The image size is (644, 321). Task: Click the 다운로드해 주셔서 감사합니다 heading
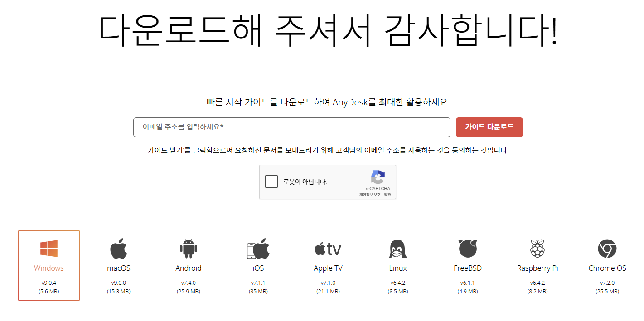click(328, 31)
